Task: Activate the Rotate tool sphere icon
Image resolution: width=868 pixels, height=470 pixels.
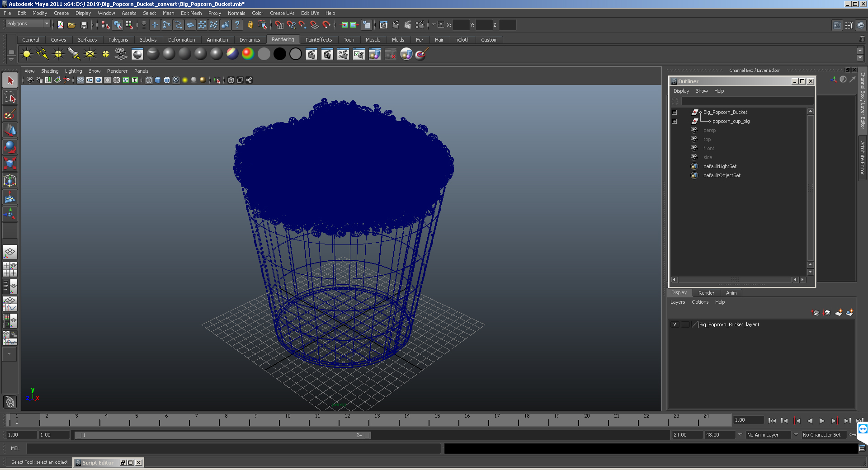Action: [x=10, y=147]
